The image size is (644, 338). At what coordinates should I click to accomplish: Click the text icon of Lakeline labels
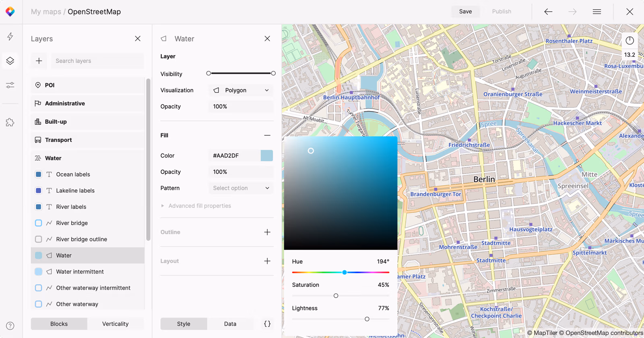tap(49, 191)
